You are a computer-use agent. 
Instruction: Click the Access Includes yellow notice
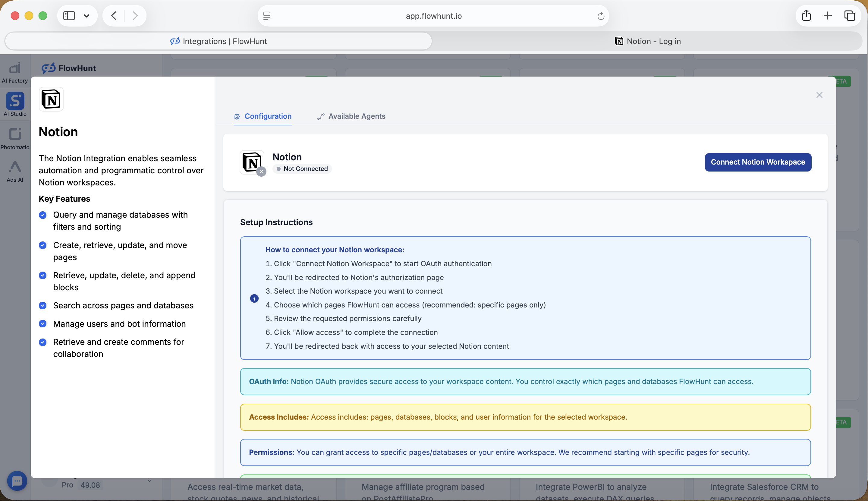tap(525, 417)
